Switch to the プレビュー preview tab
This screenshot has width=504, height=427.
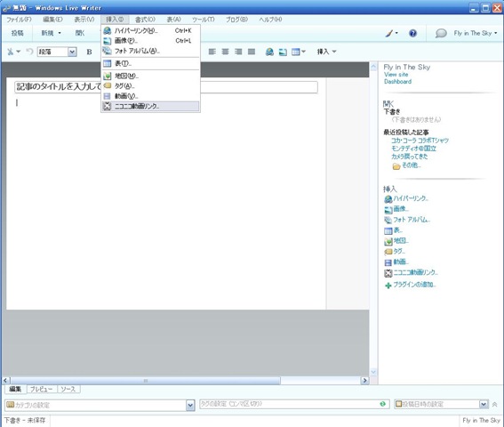pyautogui.click(x=41, y=389)
